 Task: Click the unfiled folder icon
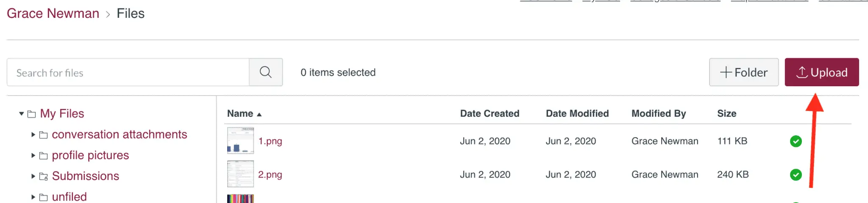tap(43, 197)
